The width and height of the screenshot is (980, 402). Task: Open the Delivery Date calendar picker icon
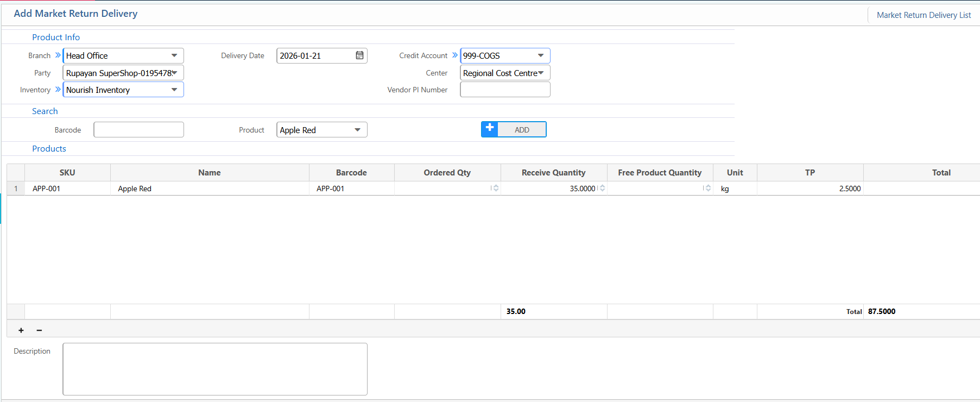(359, 55)
